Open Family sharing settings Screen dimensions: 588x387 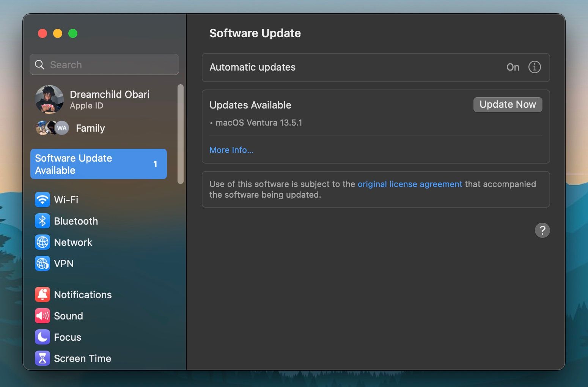tap(90, 128)
